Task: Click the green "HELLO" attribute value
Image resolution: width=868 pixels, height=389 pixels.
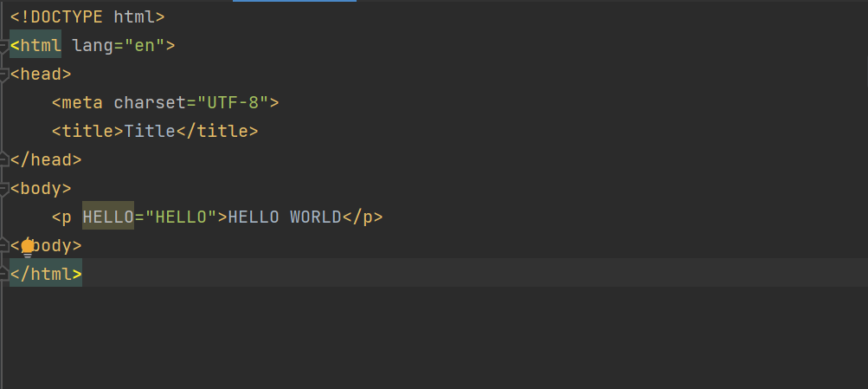Action: click(180, 217)
